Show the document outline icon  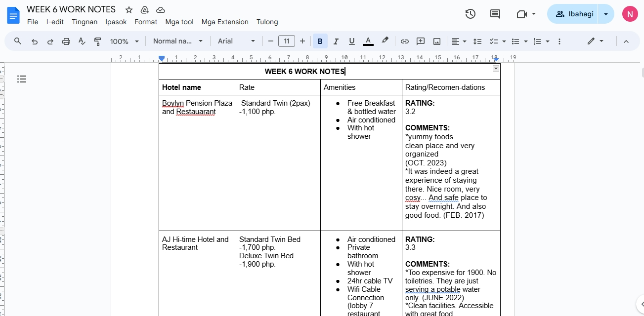click(21, 79)
